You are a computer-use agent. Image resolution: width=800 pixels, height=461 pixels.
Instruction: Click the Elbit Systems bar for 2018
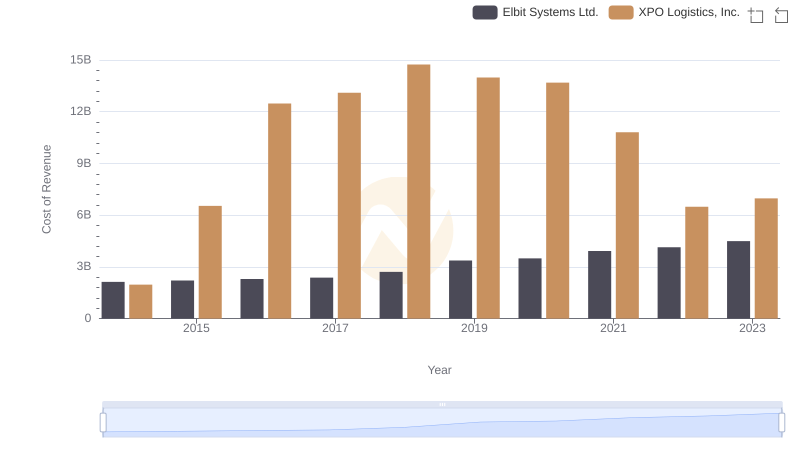tap(391, 295)
